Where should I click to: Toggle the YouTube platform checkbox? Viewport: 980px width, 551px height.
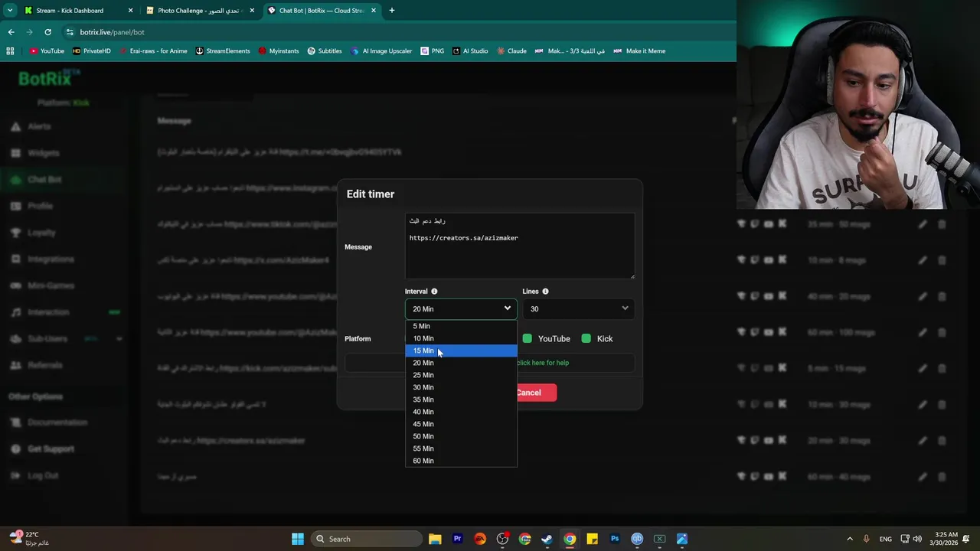point(527,338)
